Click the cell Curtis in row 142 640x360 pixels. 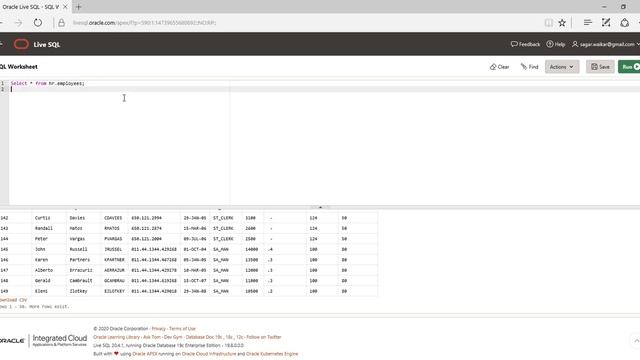(42, 218)
